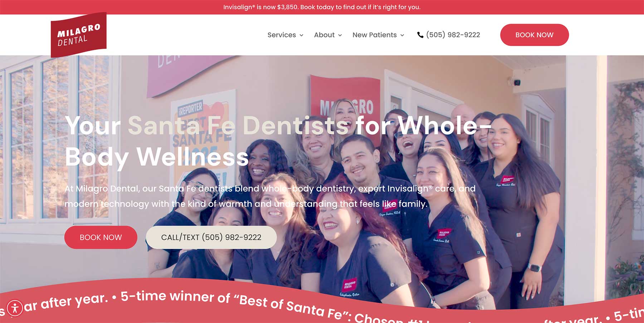Click the header BOOK NOW button
The width and height of the screenshot is (644, 323).
534,35
